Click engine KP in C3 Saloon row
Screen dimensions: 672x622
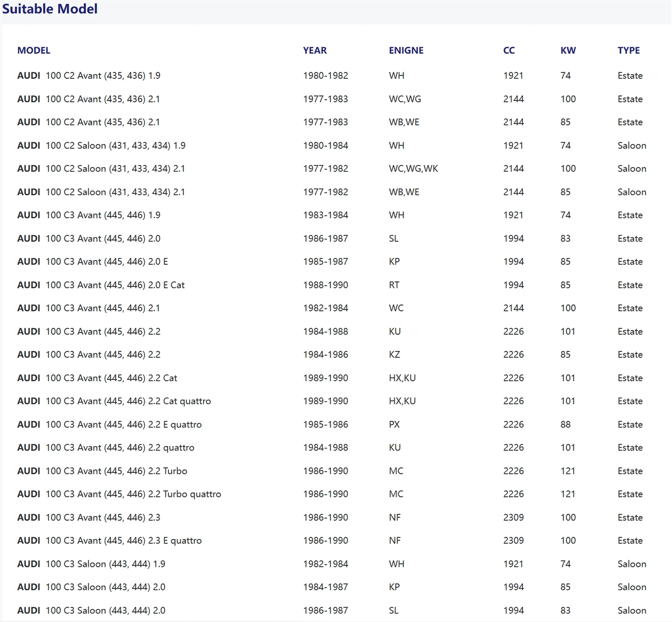click(x=394, y=587)
